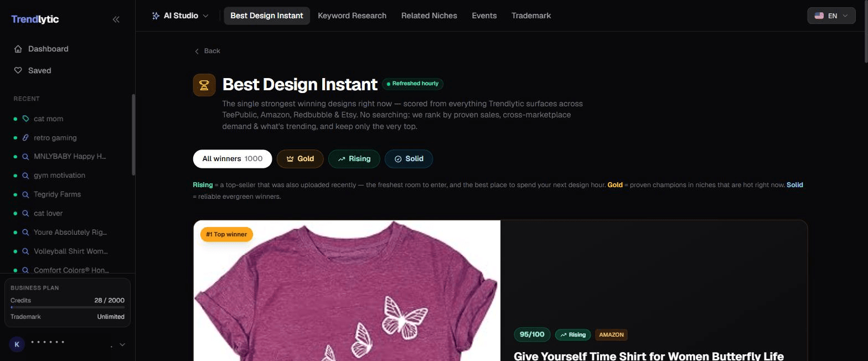Screen dimensions: 868x361
Task: Click the Unlimited trademark value
Action: point(111,317)
